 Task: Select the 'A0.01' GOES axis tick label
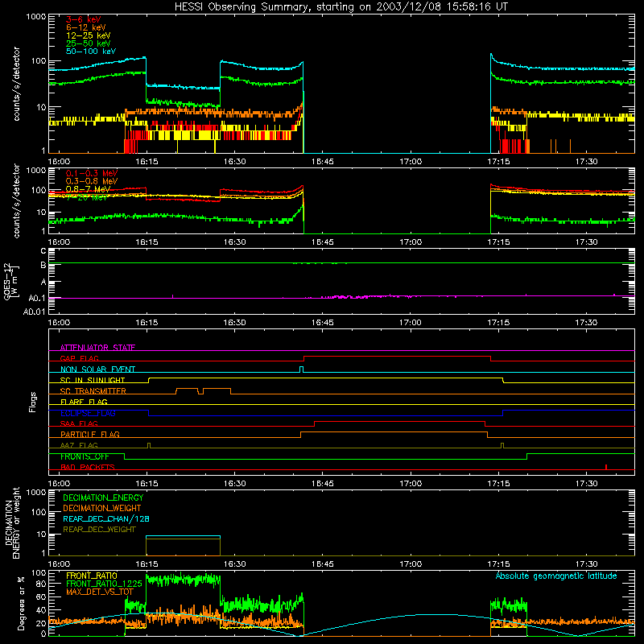point(35,312)
